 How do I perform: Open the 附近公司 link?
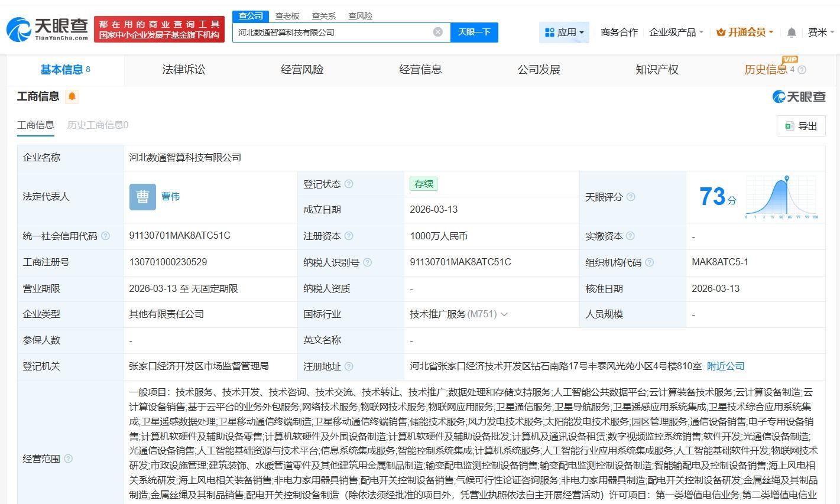point(725,366)
